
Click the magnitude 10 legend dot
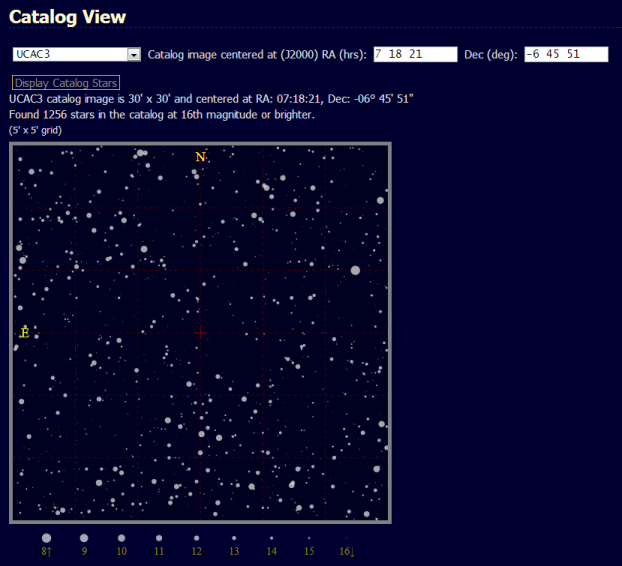click(x=121, y=538)
